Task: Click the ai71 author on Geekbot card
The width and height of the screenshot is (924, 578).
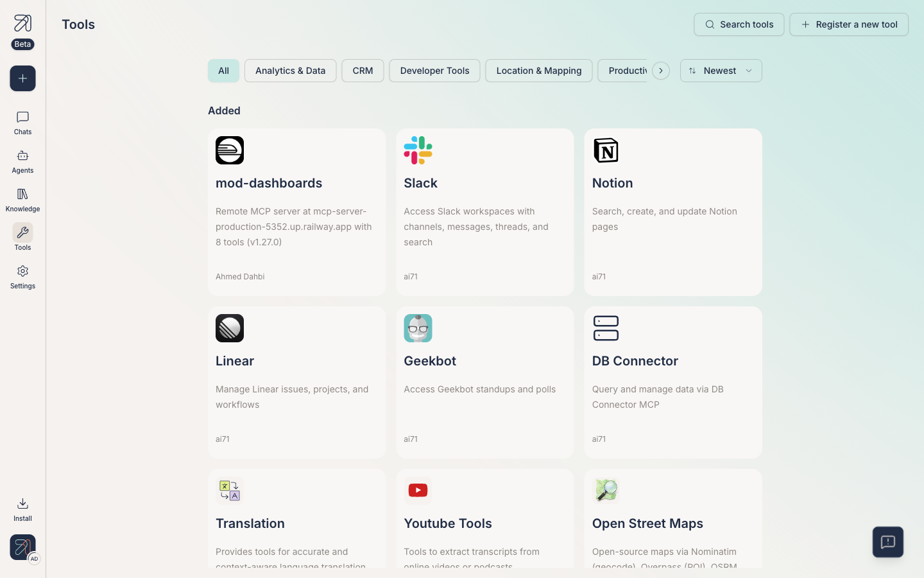Action: (x=411, y=439)
